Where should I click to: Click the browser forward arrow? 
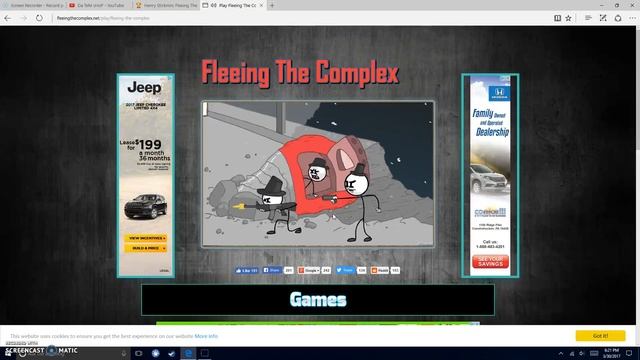click(x=24, y=18)
